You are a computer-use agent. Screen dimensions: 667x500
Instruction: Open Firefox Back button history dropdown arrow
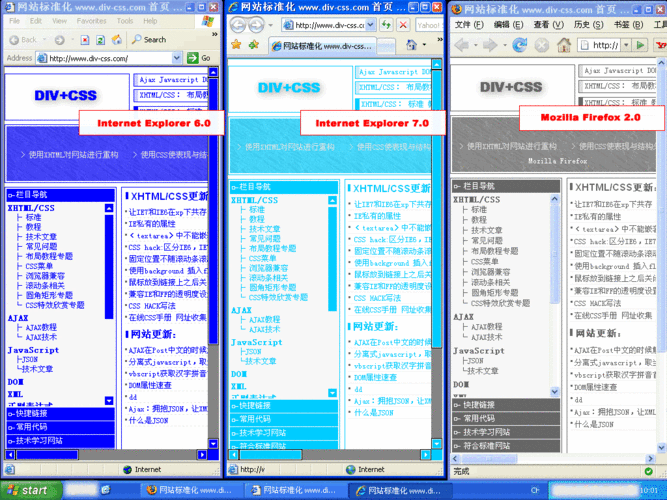click(476, 45)
